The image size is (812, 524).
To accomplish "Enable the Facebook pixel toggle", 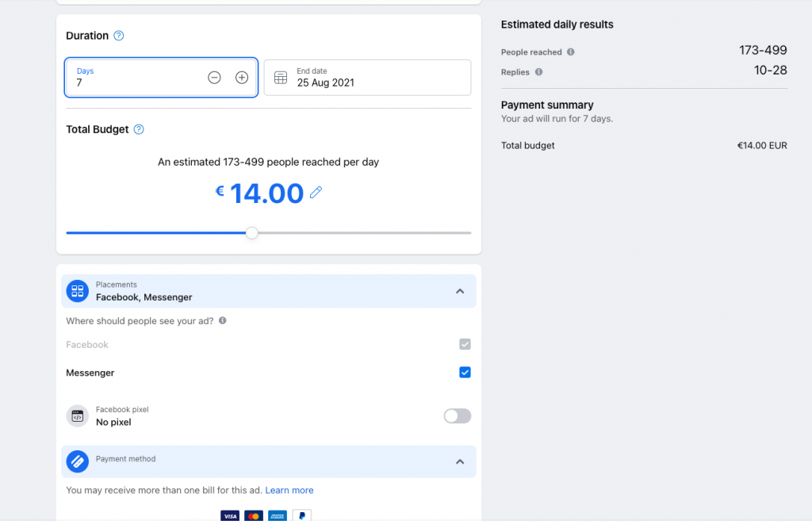I will [458, 415].
